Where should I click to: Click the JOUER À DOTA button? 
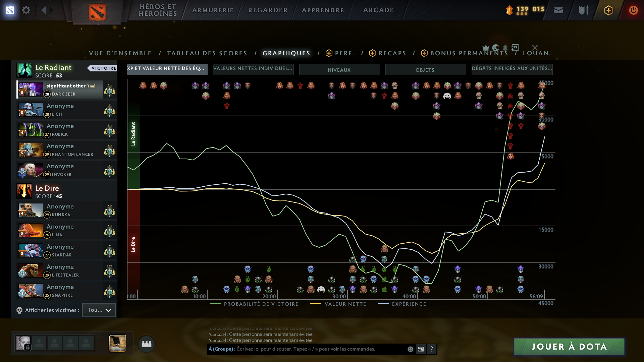[569, 347]
